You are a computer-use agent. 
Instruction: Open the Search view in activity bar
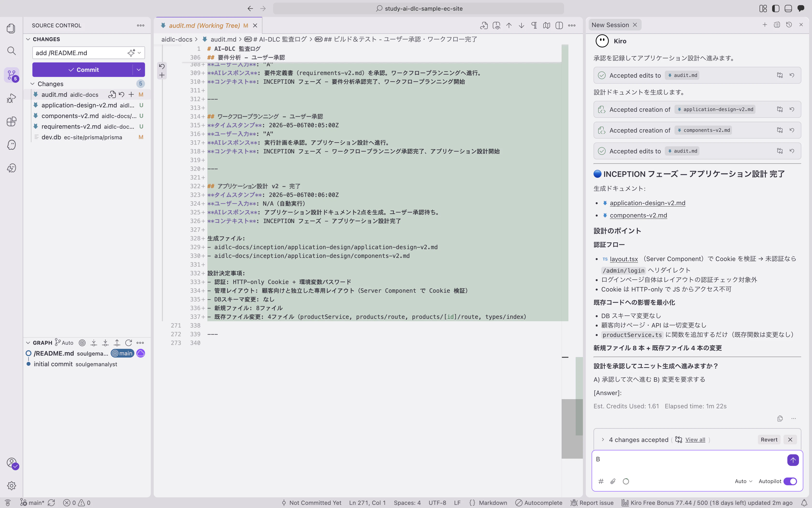tap(11, 51)
